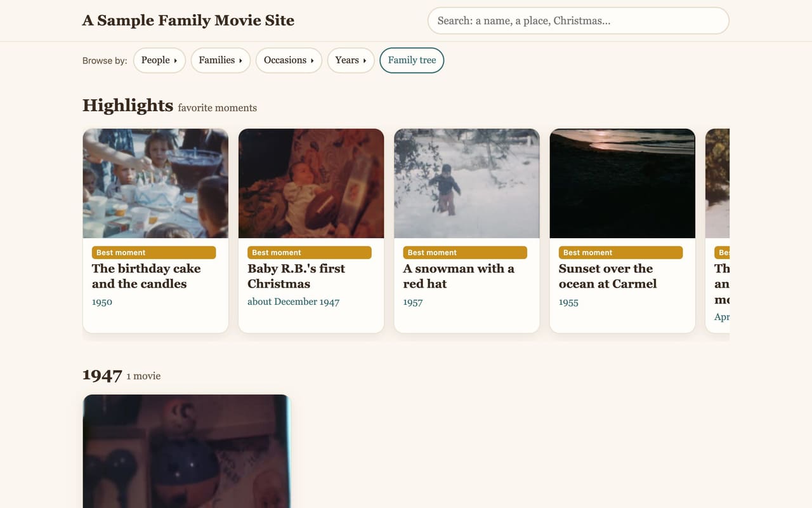Click the 1957 date on the snowman card
This screenshot has height=508, width=812.
(x=413, y=302)
